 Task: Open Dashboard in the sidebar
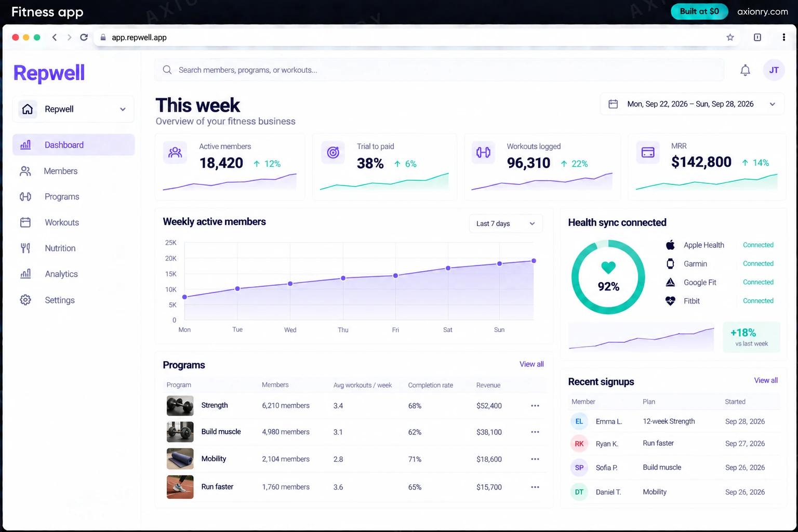(74, 145)
